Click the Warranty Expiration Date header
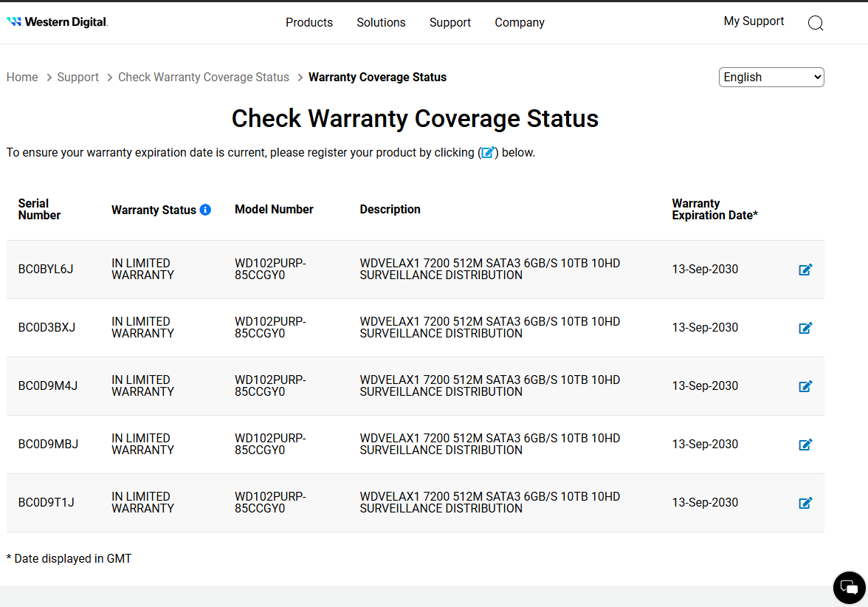868x607 pixels. pos(714,210)
